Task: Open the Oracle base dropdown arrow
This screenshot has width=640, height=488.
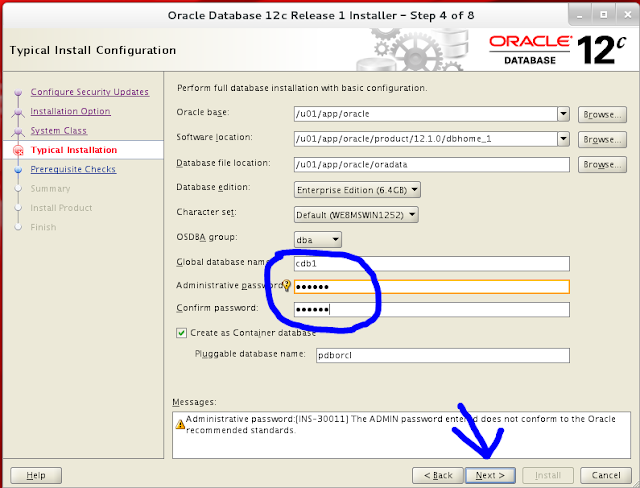Action: [563, 114]
